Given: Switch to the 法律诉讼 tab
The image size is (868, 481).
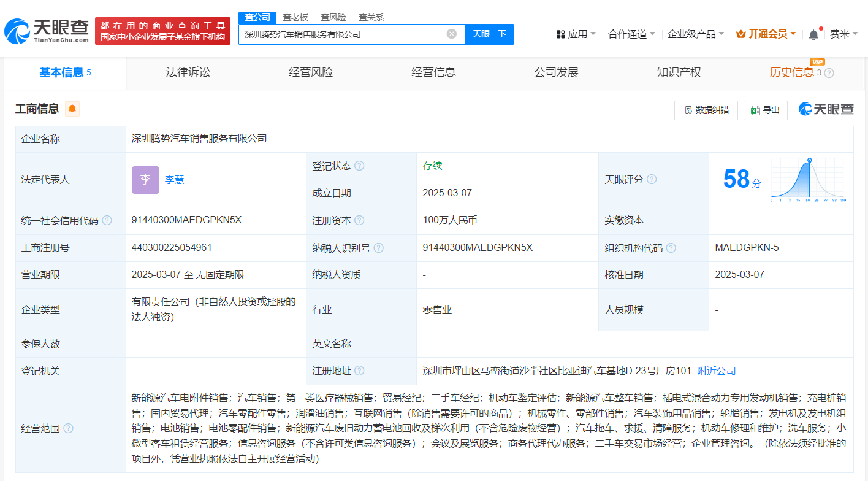Looking at the screenshot, I should coord(188,72).
